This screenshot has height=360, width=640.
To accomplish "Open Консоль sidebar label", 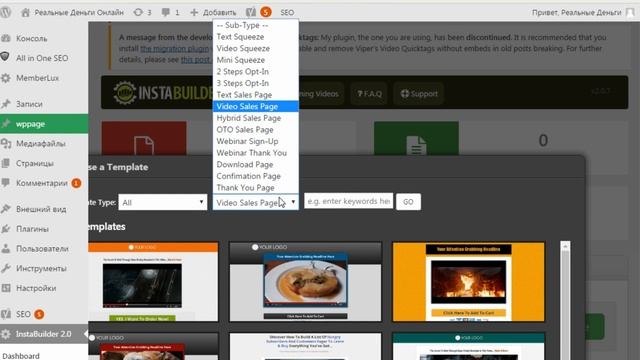I will [x=31, y=38].
